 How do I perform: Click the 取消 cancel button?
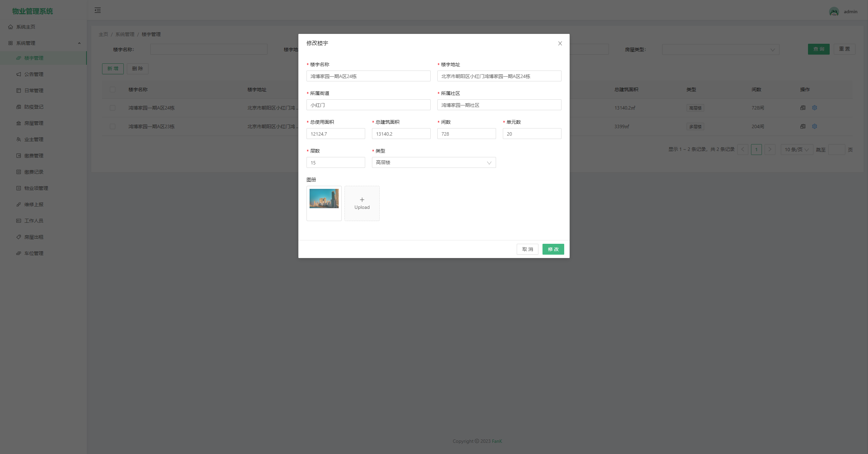tap(527, 249)
